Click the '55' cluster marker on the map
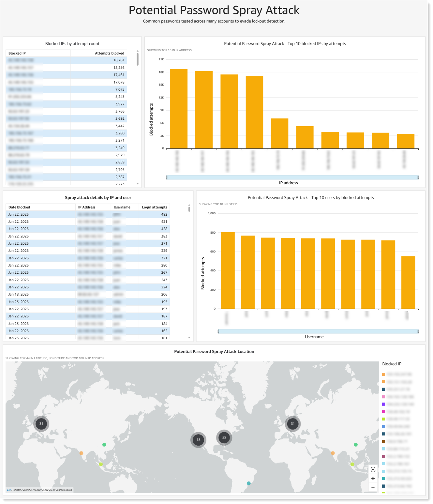433x504 pixels. (x=224, y=438)
